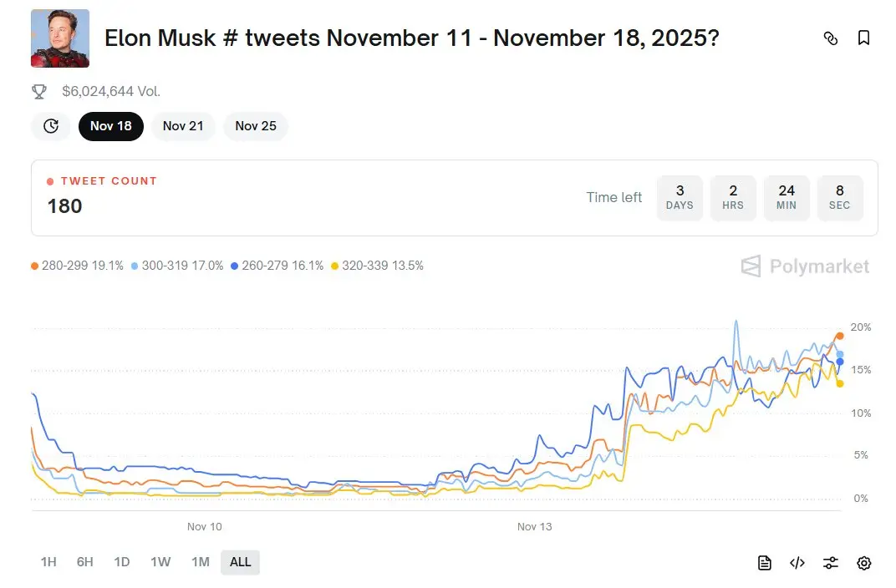The width and height of the screenshot is (896, 588).
Task: Select the Nov 18 date tab
Action: (111, 126)
